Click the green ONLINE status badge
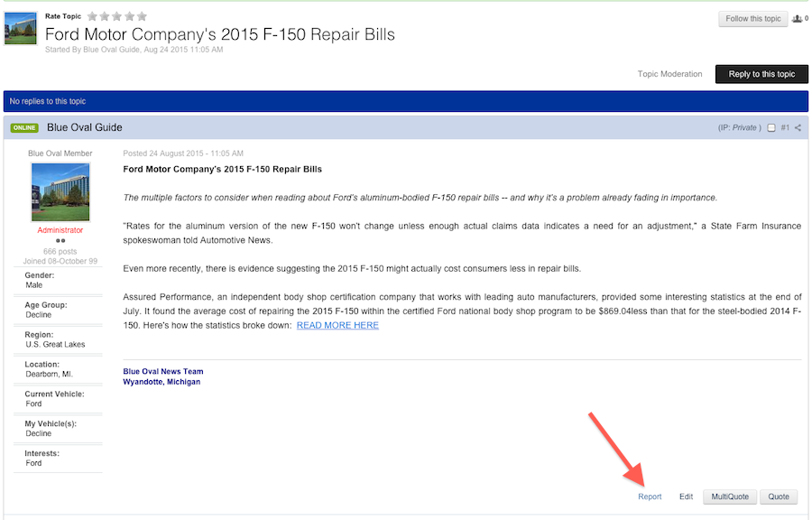 click(24, 127)
